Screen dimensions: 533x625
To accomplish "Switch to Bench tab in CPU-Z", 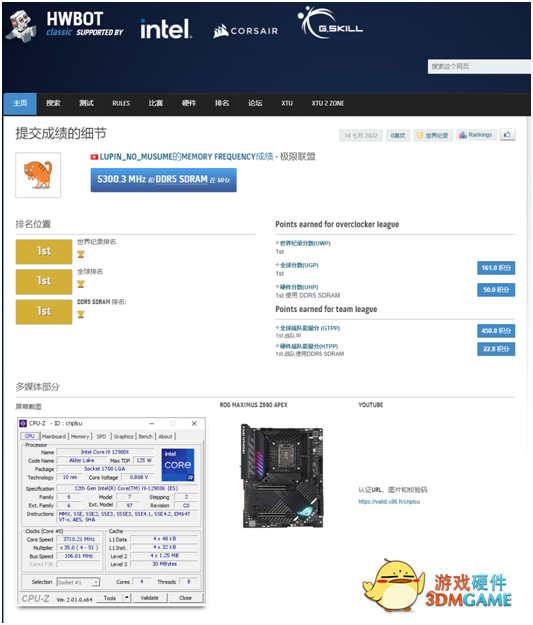I will coord(146,436).
